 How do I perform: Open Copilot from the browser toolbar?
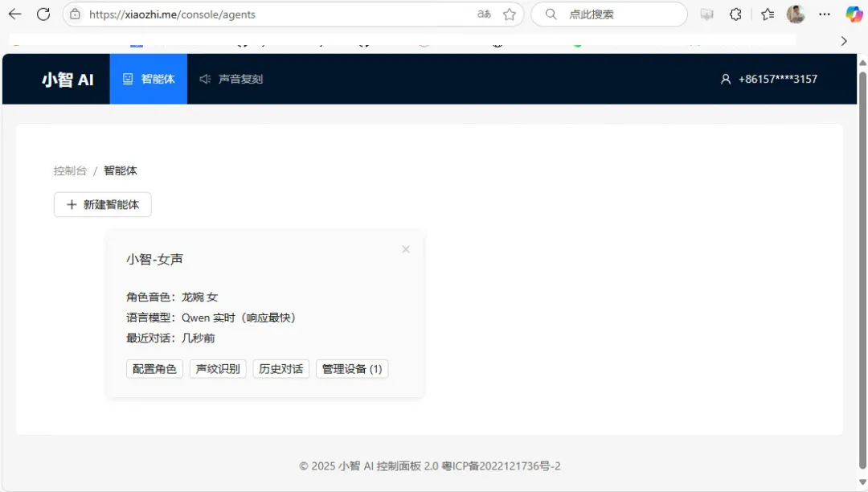pyautogui.click(x=854, y=14)
